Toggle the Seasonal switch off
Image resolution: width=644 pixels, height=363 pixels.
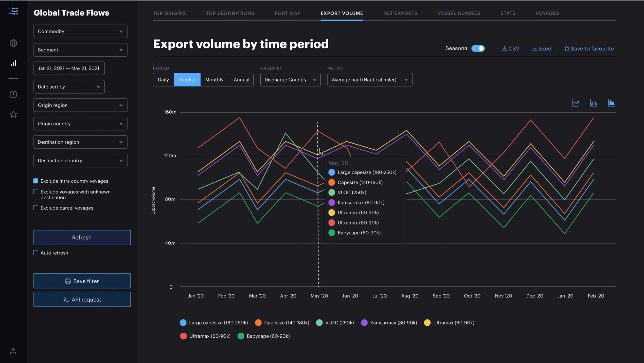478,48
